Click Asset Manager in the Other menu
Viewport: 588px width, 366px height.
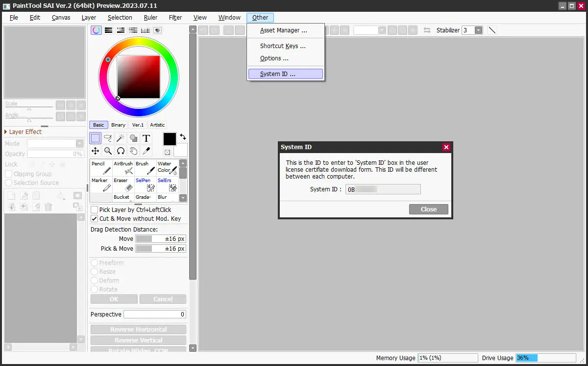285,30
